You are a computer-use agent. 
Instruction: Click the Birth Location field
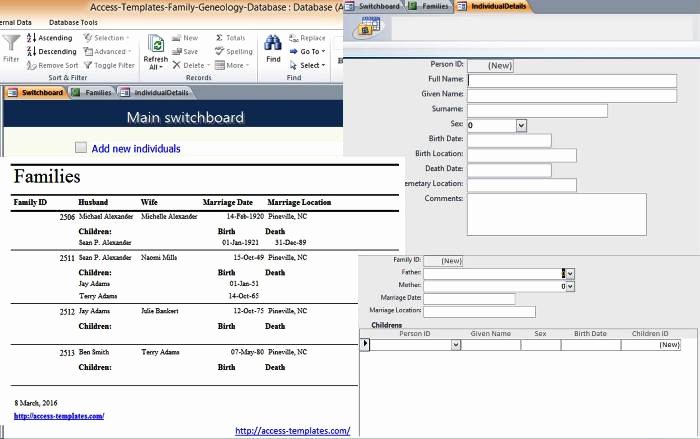(522, 155)
